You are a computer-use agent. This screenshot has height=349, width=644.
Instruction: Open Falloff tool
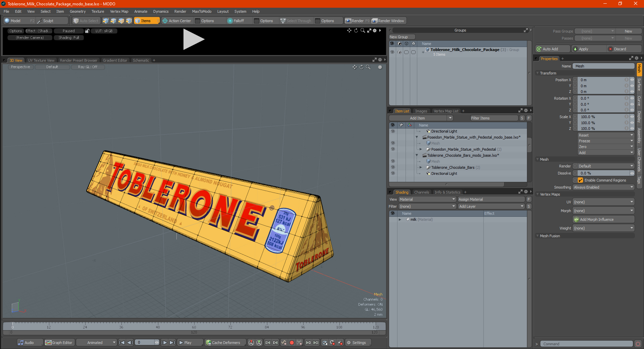point(236,21)
